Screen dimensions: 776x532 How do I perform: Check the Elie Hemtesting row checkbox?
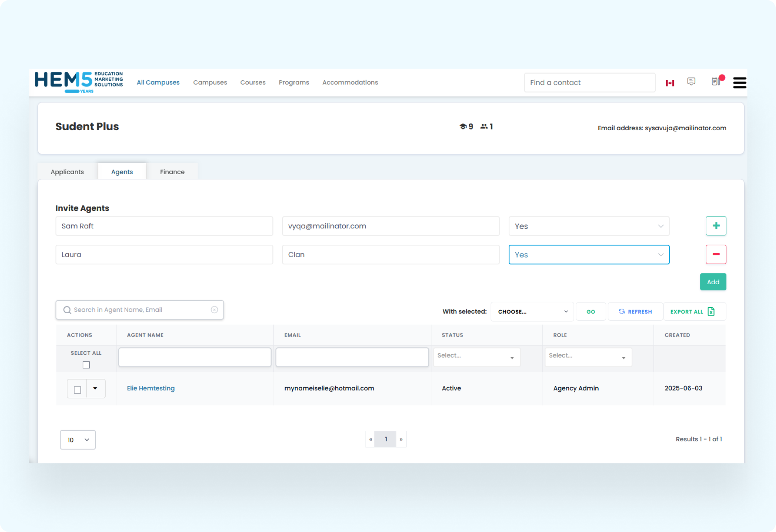[x=78, y=390]
